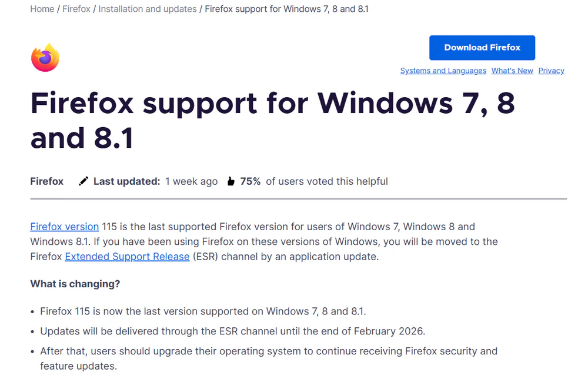Image resolution: width=588 pixels, height=375 pixels.
Task: Click the bold Firefox product label
Action: tap(46, 181)
